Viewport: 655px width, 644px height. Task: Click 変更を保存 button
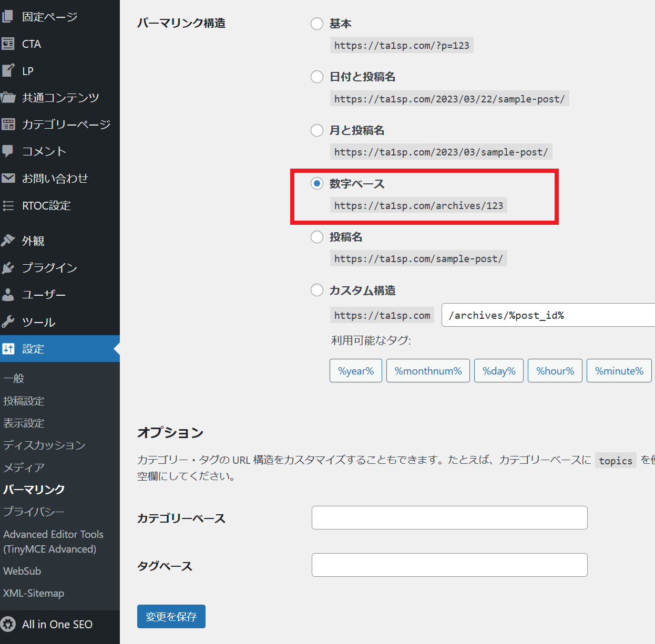coord(171,616)
